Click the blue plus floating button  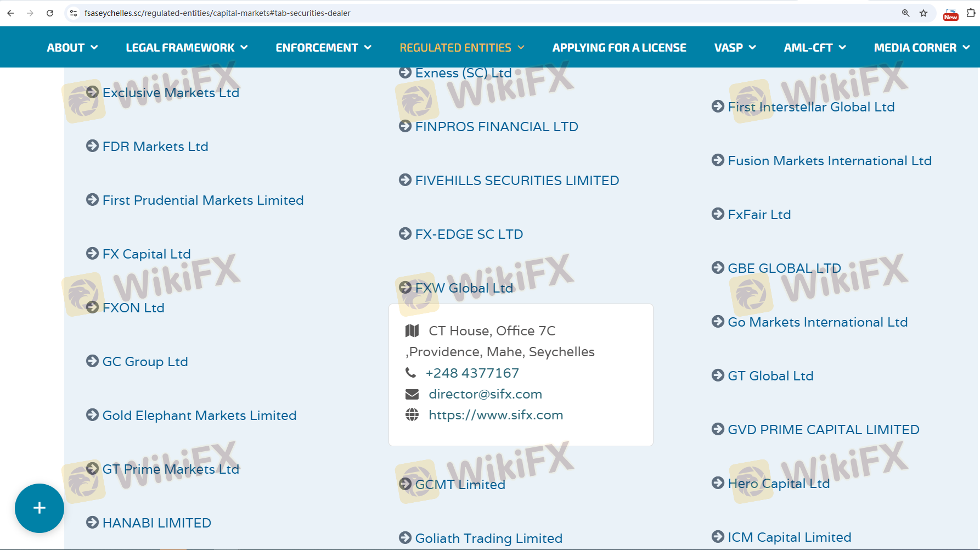tap(40, 508)
